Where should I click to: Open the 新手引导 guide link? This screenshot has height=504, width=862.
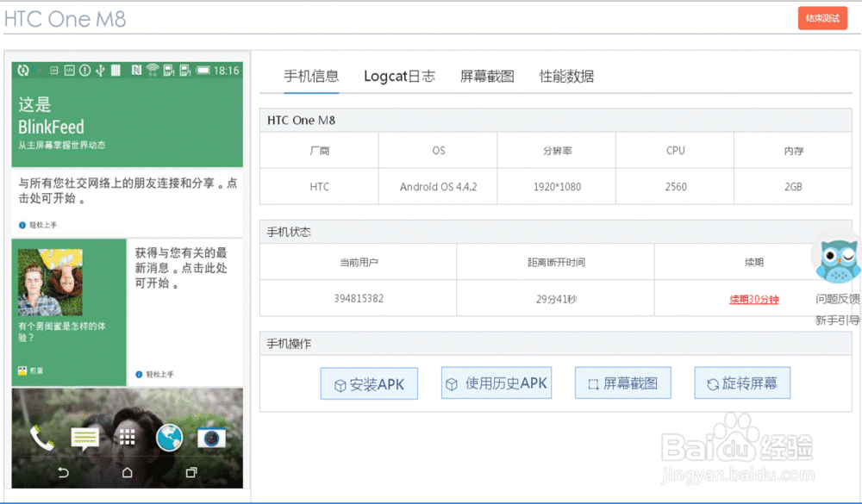click(x=837, y=320)
